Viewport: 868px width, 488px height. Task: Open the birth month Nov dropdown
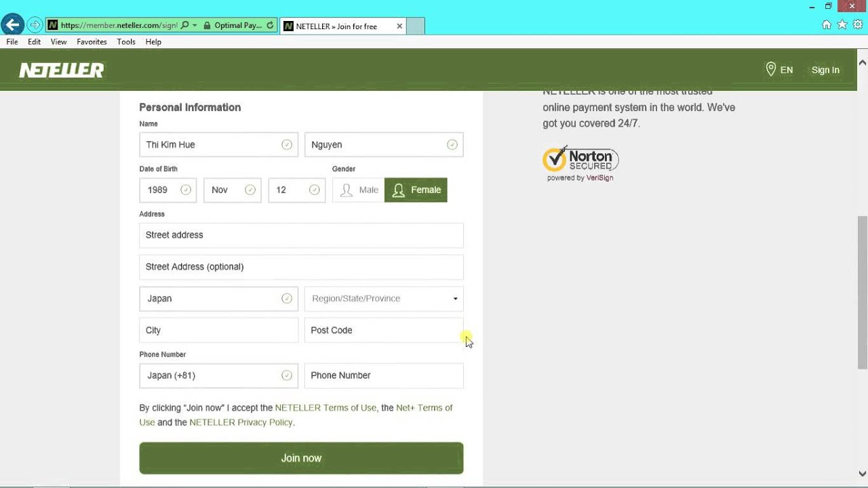pyautogui.click(x=232, y=190)
